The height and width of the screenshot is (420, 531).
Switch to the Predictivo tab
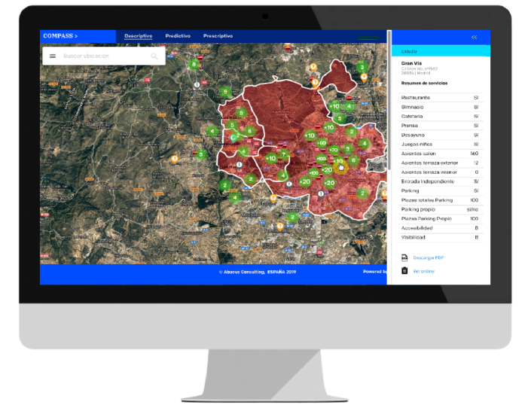click(178, 36)
